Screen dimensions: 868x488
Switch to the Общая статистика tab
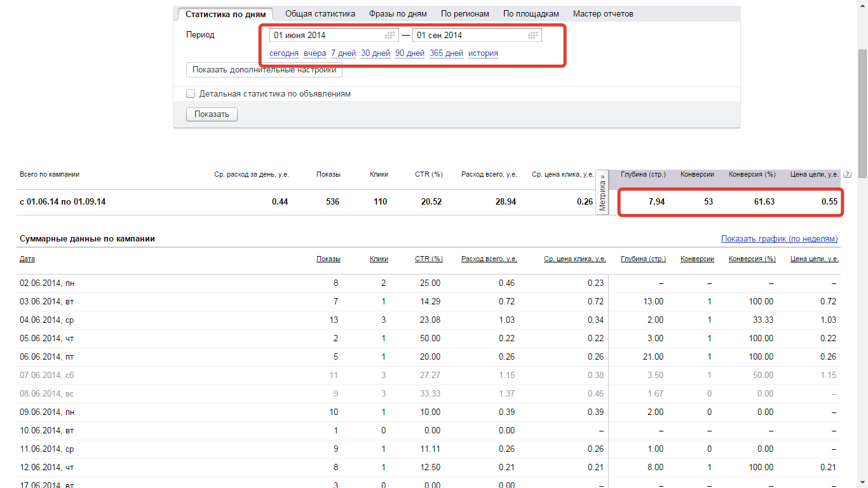click(320, 13)
